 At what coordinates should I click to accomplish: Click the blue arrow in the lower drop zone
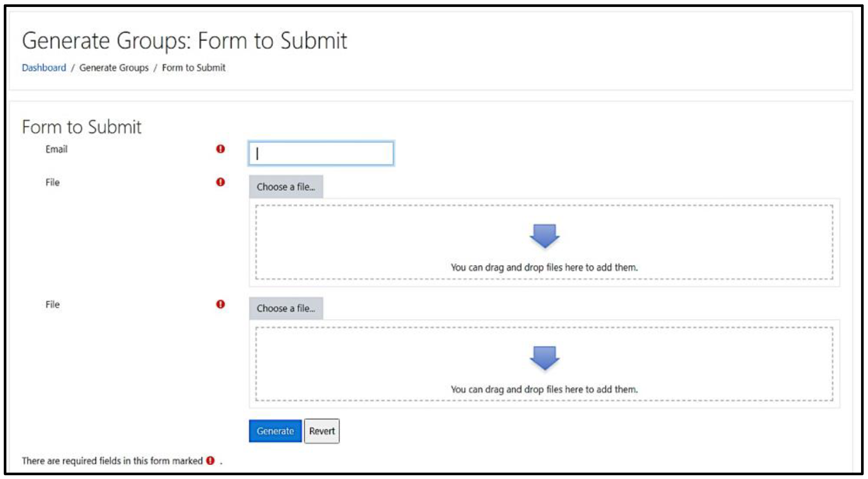544,357
